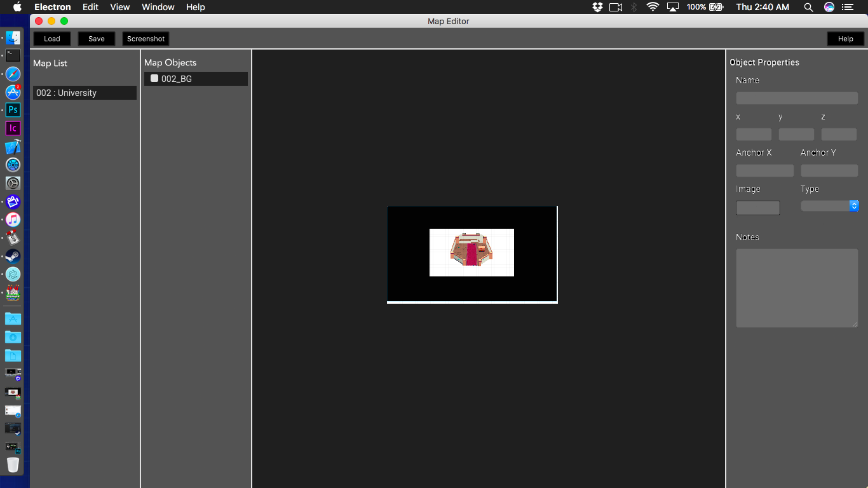Focus the x coordinate field

tap(754, 134)
